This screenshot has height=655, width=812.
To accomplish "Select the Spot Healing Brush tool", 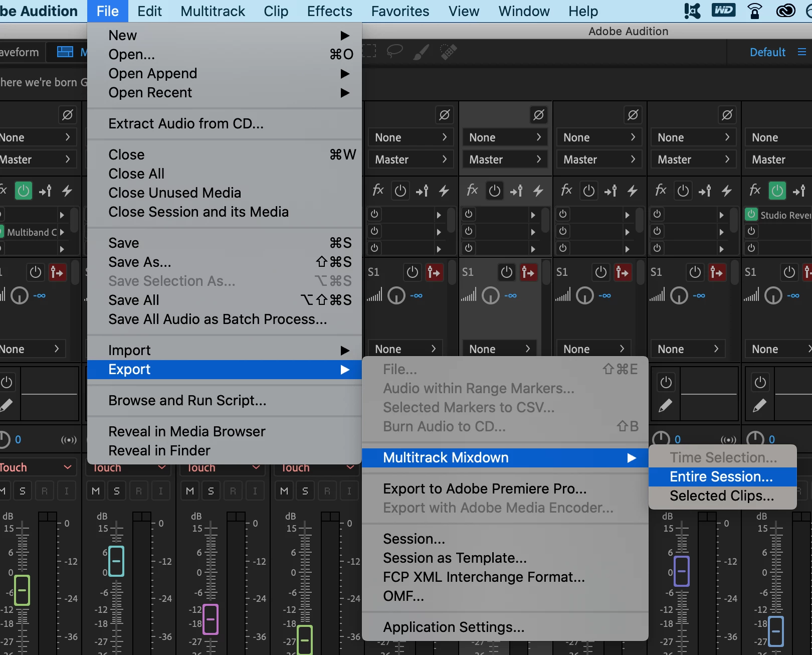I will coord(448,51).
